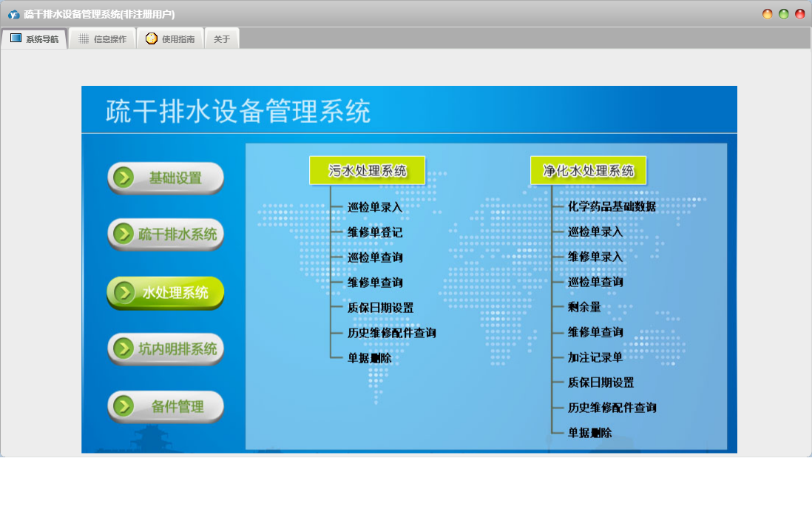The height and width of the screenshot is (532, 812).
Task: Open 巡检单录入 under 净化水处理系统
Action: coord(595,232)
